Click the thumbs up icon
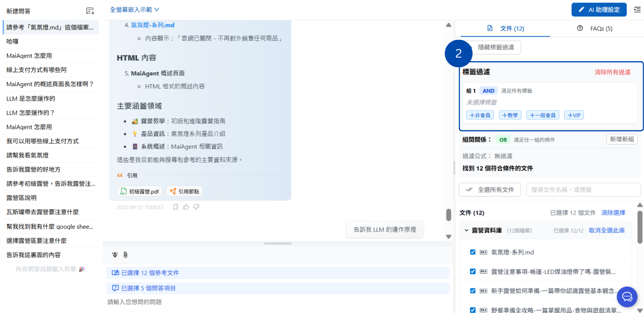Viewport: 644px width, 313px height. pos(186,207)
